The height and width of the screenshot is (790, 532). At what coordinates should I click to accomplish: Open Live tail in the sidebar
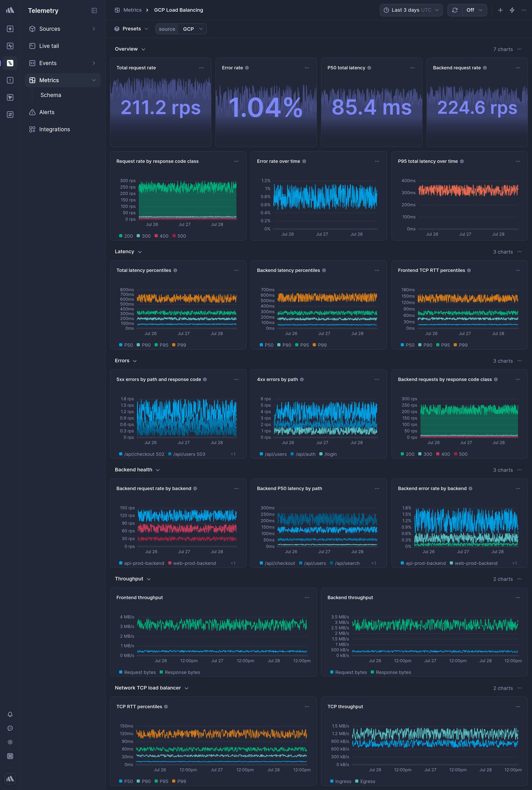pyautogui.click(x=63, y=46)
